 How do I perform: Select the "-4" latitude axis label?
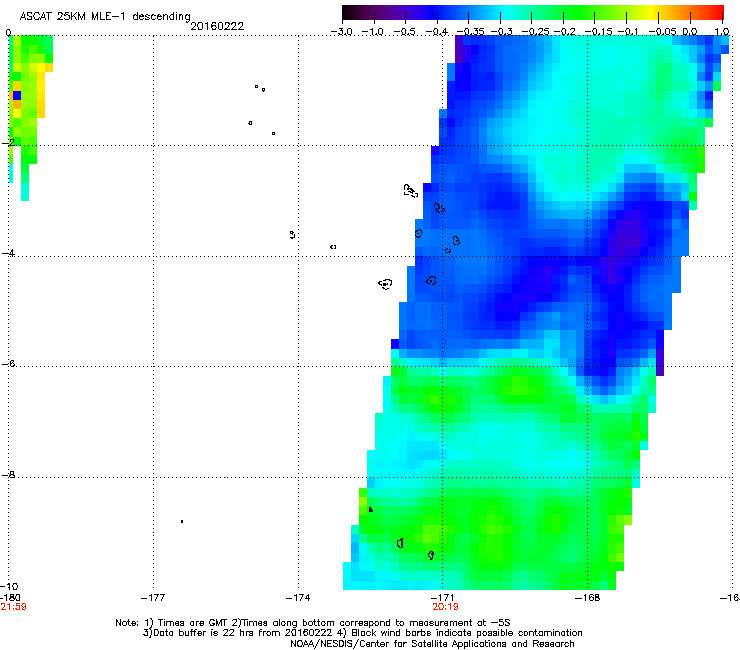pyautogui.click(x=8, y=253)
